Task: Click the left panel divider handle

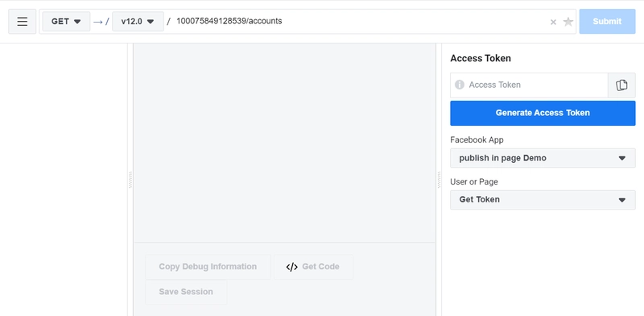Action: [x=130, y=180]
